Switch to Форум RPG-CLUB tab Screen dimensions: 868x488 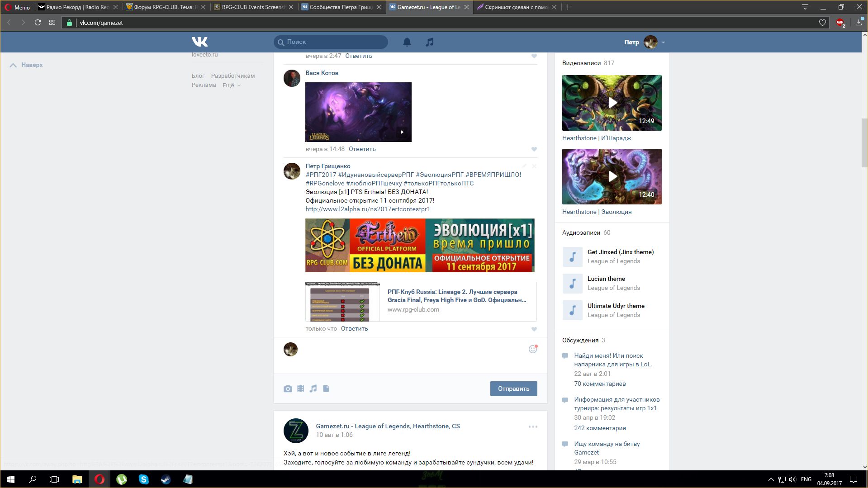(x=165, y=7)
